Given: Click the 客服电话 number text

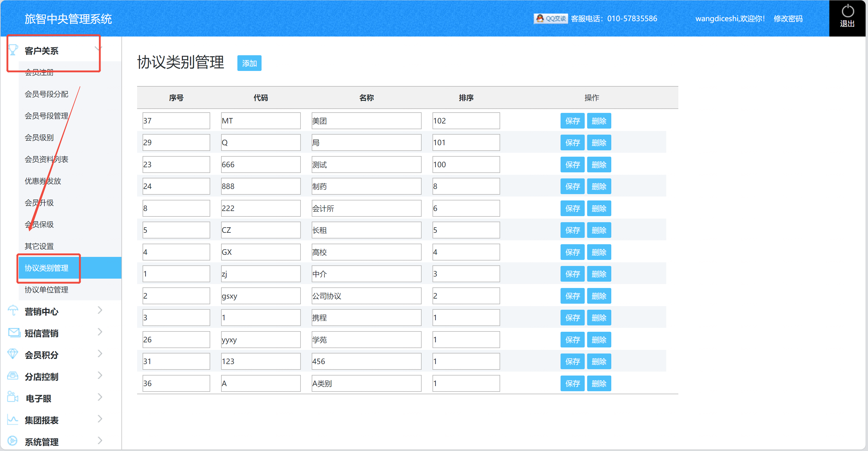Looking at the screenshot, I should (614, 18).
